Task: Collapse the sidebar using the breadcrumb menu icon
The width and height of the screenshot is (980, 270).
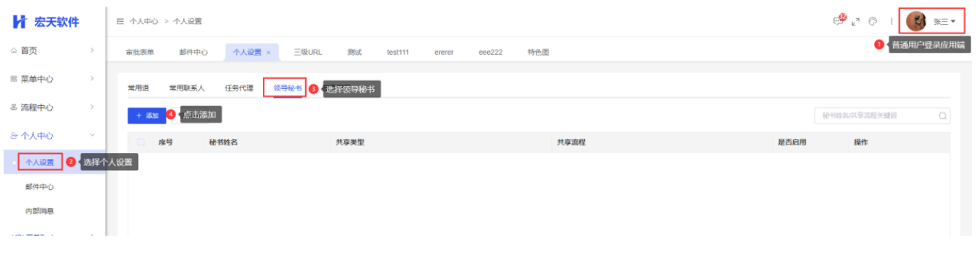Action: [121, 21]
